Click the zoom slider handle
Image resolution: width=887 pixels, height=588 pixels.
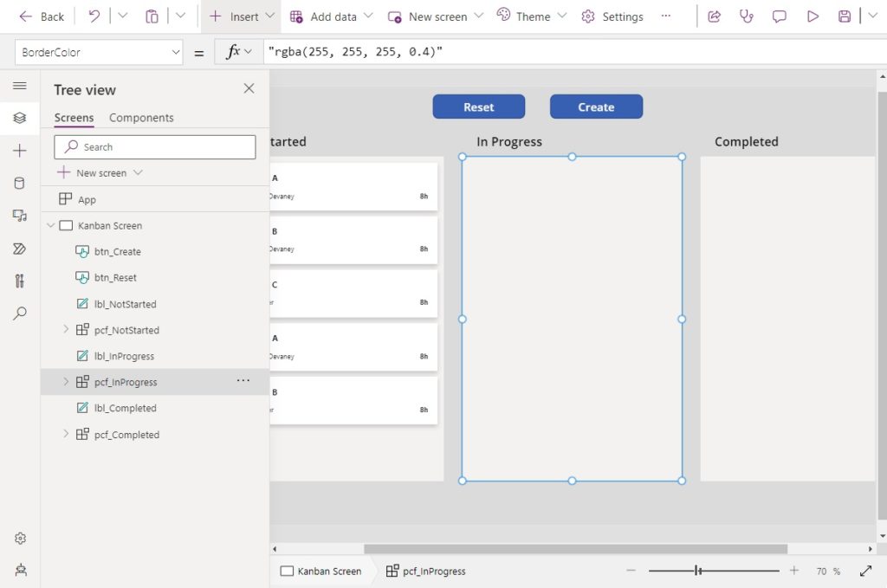click(x=698, y=571)
